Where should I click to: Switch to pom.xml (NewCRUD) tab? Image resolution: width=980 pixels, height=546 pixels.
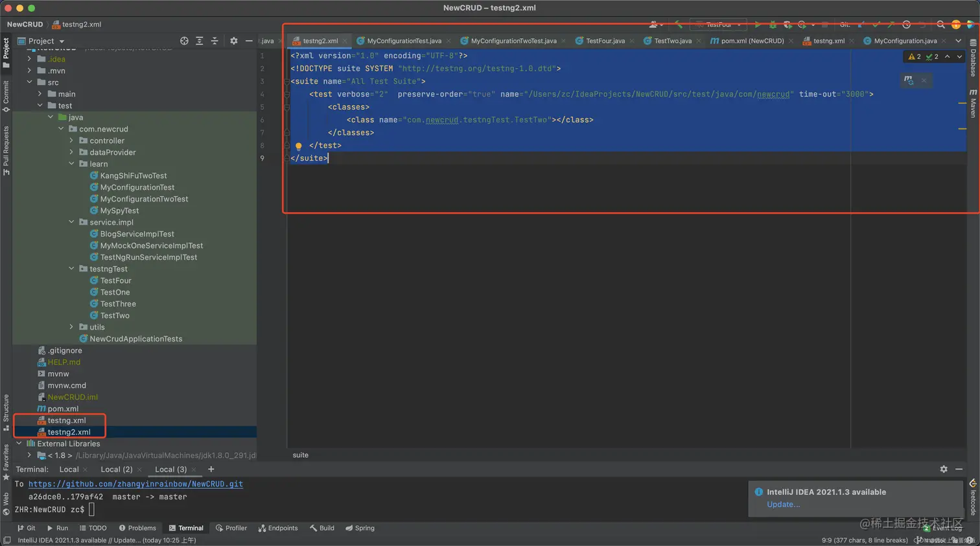752,41
